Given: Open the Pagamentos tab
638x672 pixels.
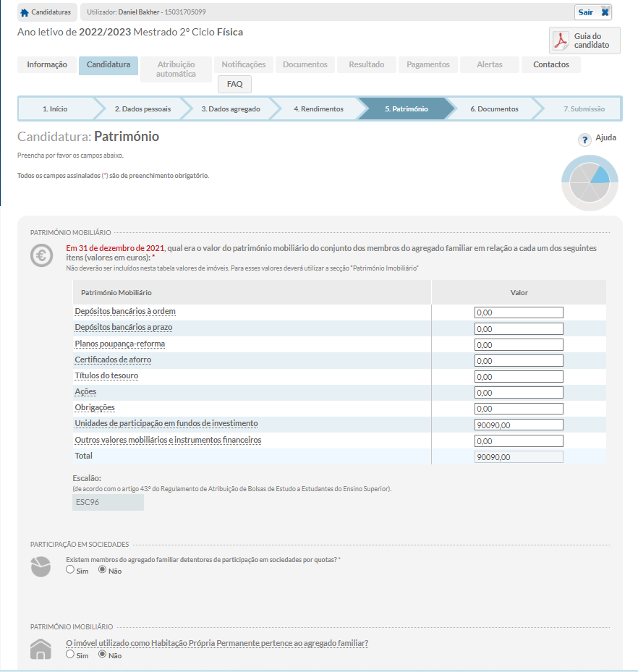Looking at the screenshot, I should 428,64.
